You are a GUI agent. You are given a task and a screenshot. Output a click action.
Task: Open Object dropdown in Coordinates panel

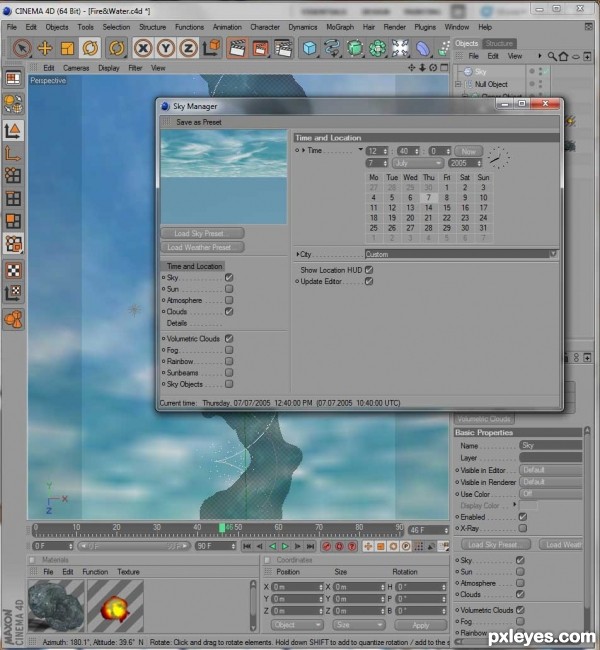[x=297, y=625]
